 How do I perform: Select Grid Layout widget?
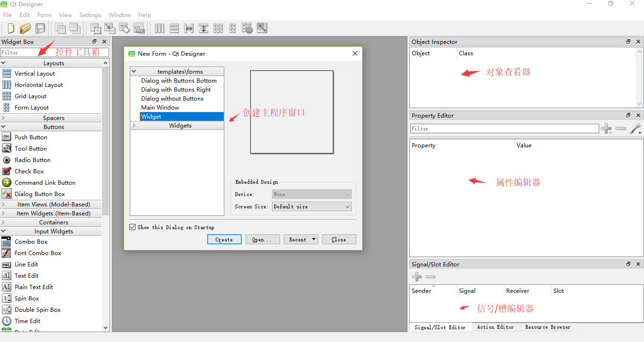pyautogui.click(x=30, y=96)
